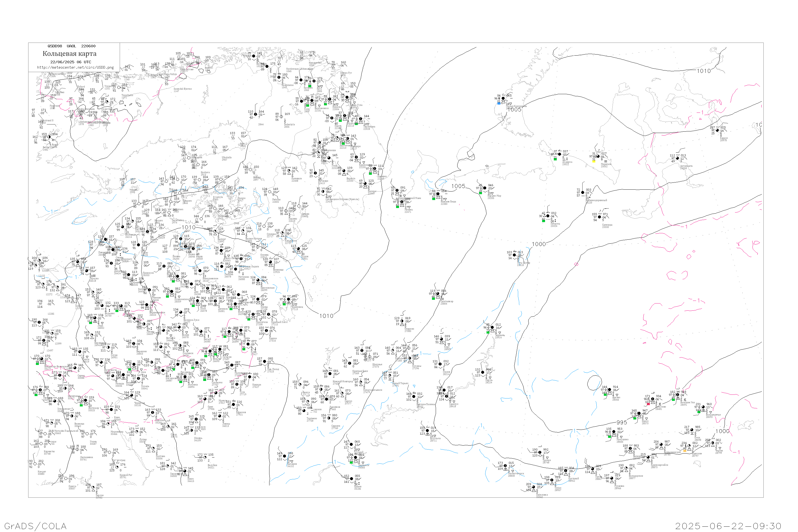Click the Кольцевая карта title
The height and width of the screenshot is (532, 798).
[x=69, y=54]
